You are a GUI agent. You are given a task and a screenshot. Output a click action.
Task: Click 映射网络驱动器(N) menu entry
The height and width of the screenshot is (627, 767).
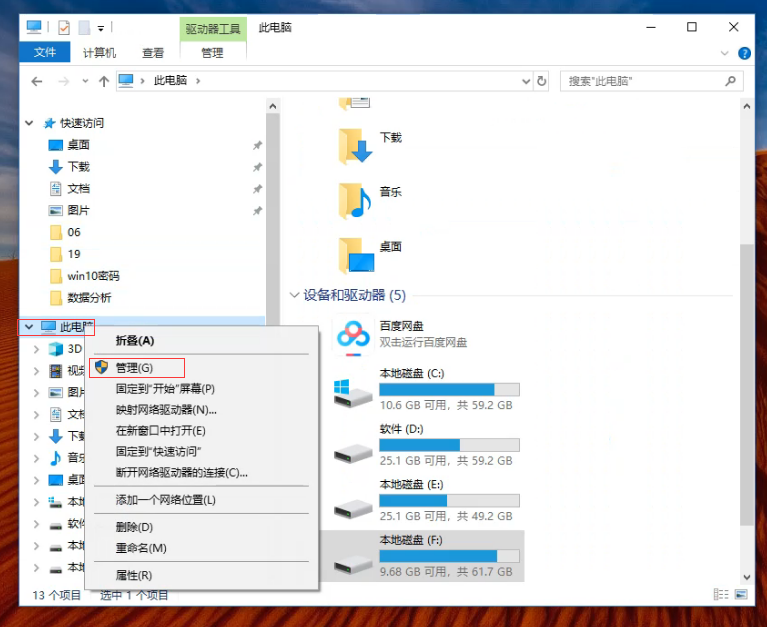click(166, 410)
